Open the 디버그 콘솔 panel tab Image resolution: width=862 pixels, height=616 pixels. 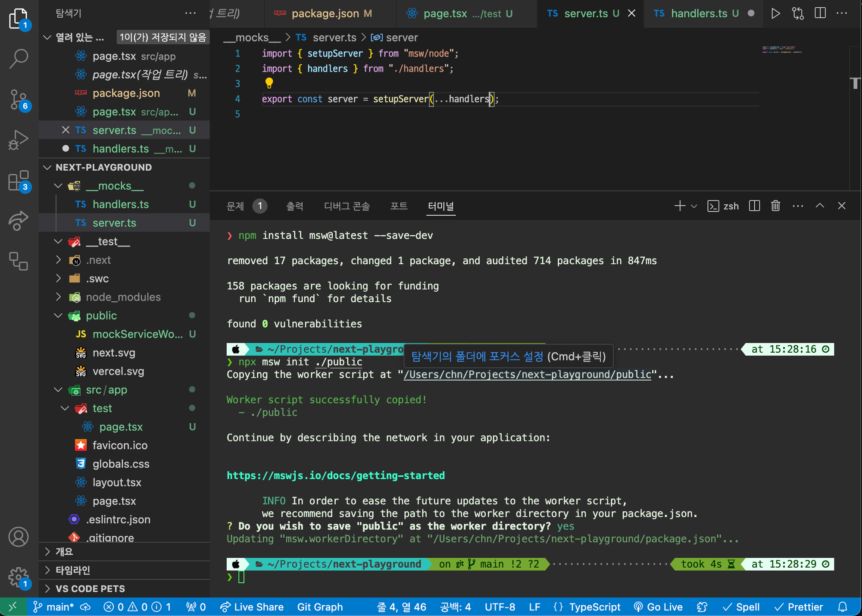(x=347, y=206)
